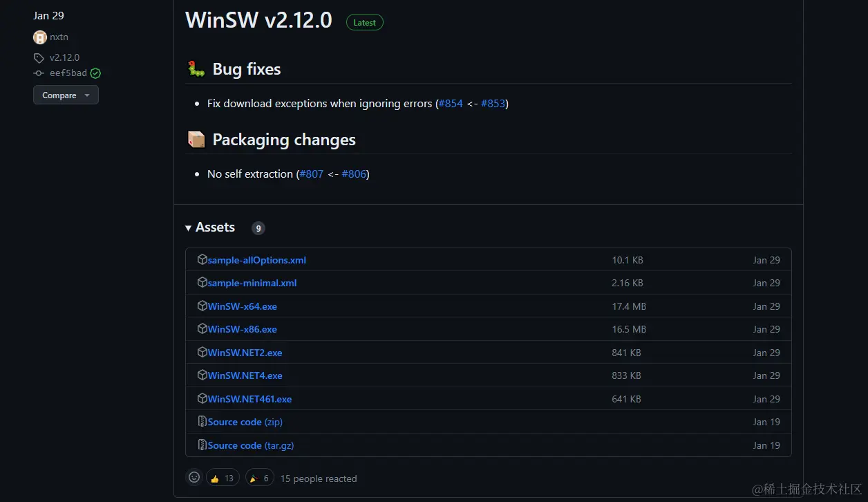
Task: Click the Jan 29 release date in sidebar
Action: [48, 15]
